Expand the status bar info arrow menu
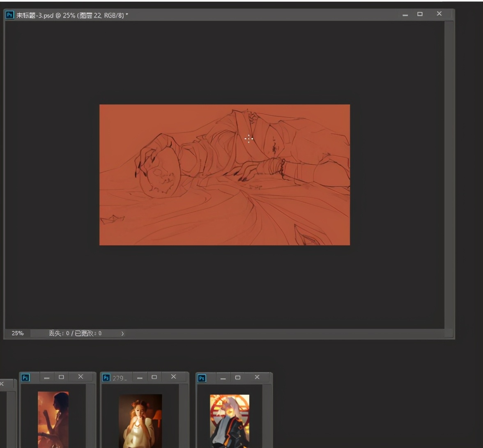The height and width of the screenshot is (448, 483). click(122, 333)
